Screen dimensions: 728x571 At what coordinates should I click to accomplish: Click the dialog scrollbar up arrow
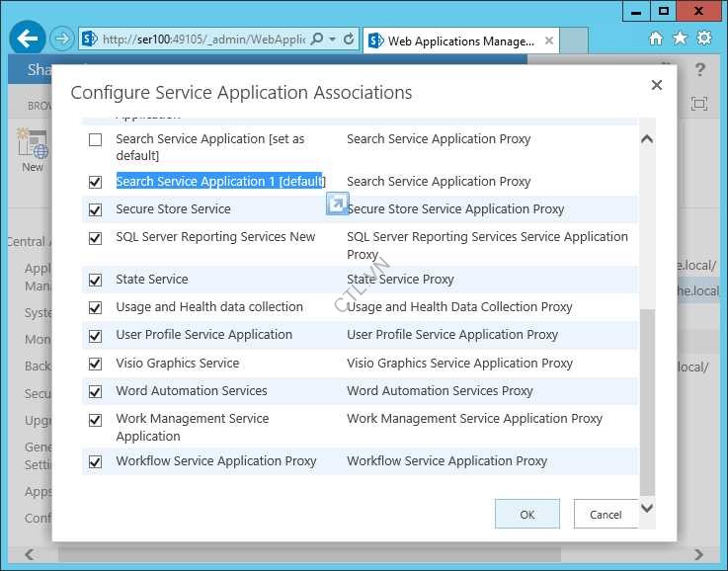647,138
